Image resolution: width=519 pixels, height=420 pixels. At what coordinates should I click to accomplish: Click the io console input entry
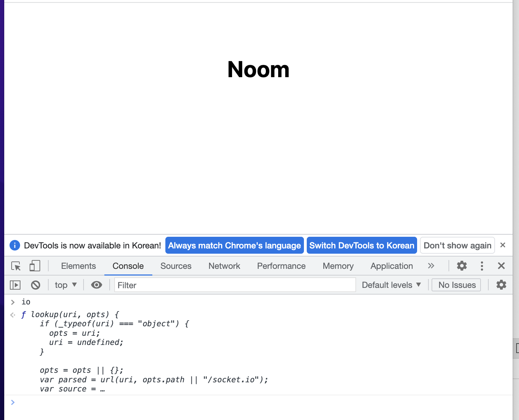click(26, 302)
